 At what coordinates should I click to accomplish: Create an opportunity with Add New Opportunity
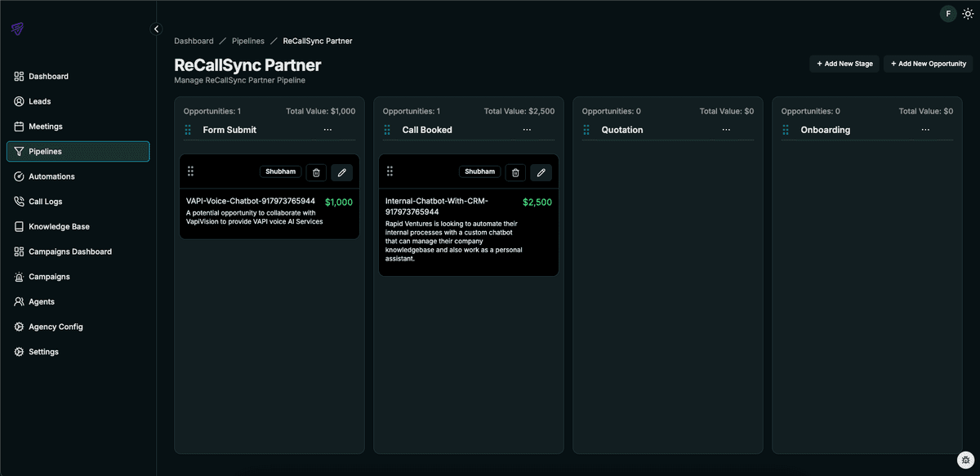pos(928,63)
